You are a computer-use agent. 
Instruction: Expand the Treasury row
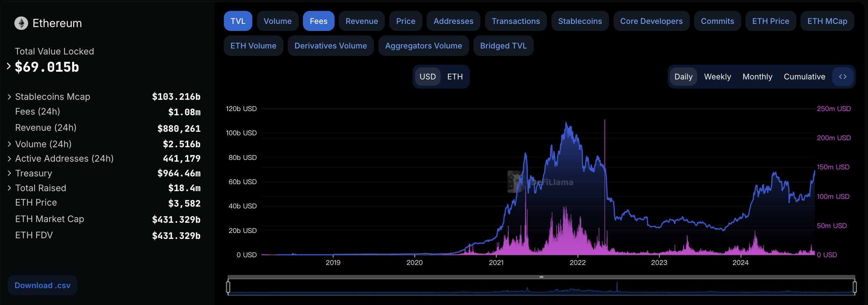(x=9, y=173)
